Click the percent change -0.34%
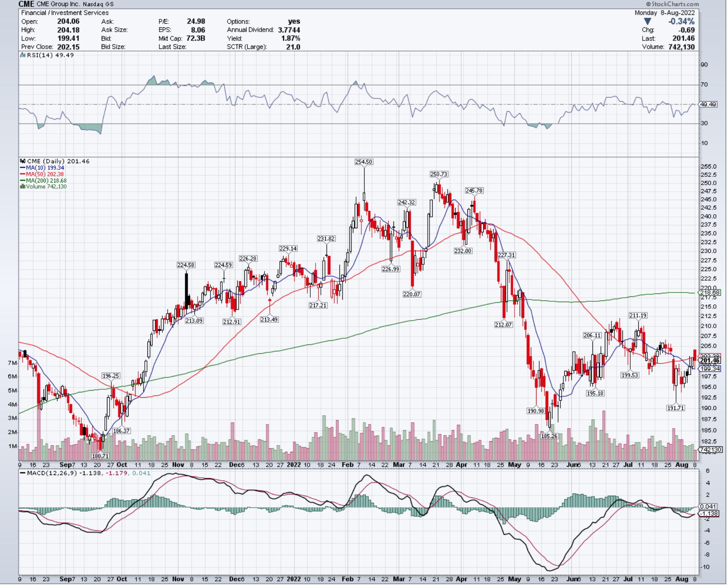 tap(681, 22)
